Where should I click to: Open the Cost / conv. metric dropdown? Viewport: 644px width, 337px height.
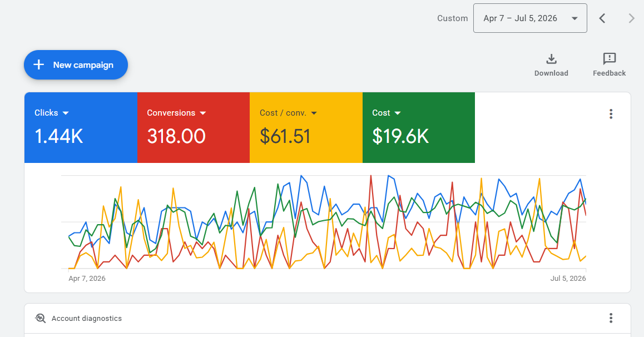coord(288,113)
